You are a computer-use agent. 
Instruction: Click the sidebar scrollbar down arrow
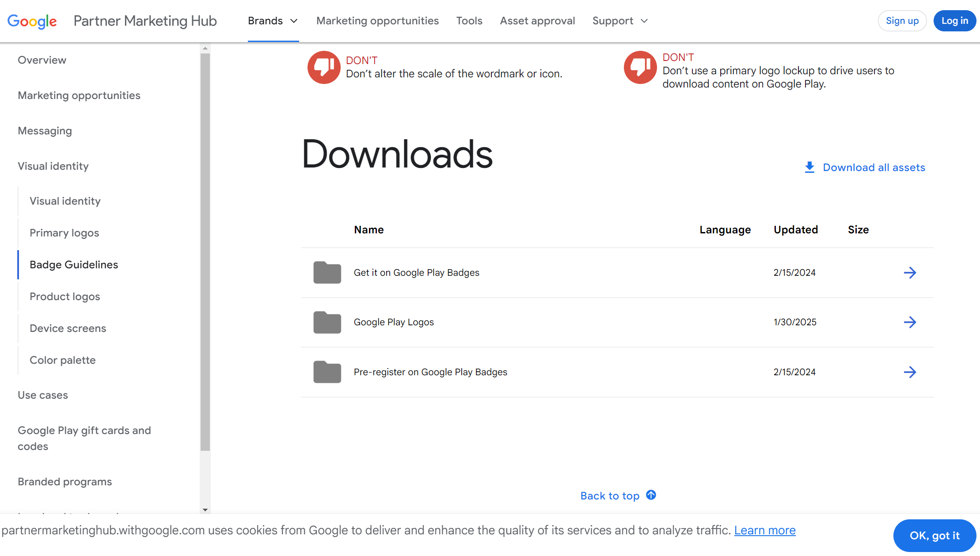click(x=205, y=510)
